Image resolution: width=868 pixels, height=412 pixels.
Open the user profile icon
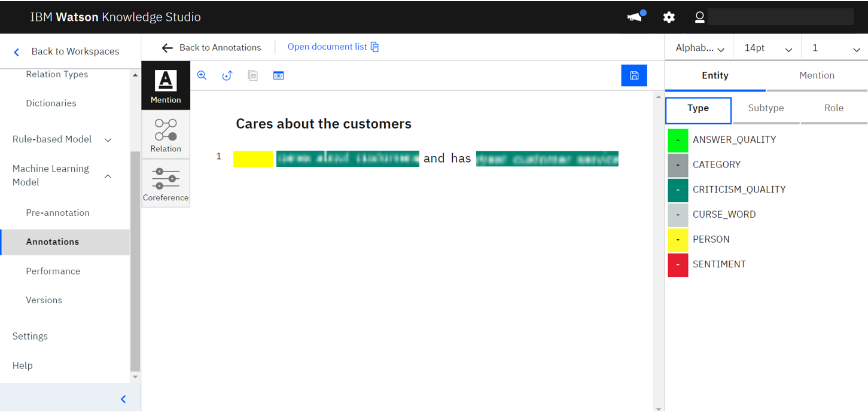point(699,17)
